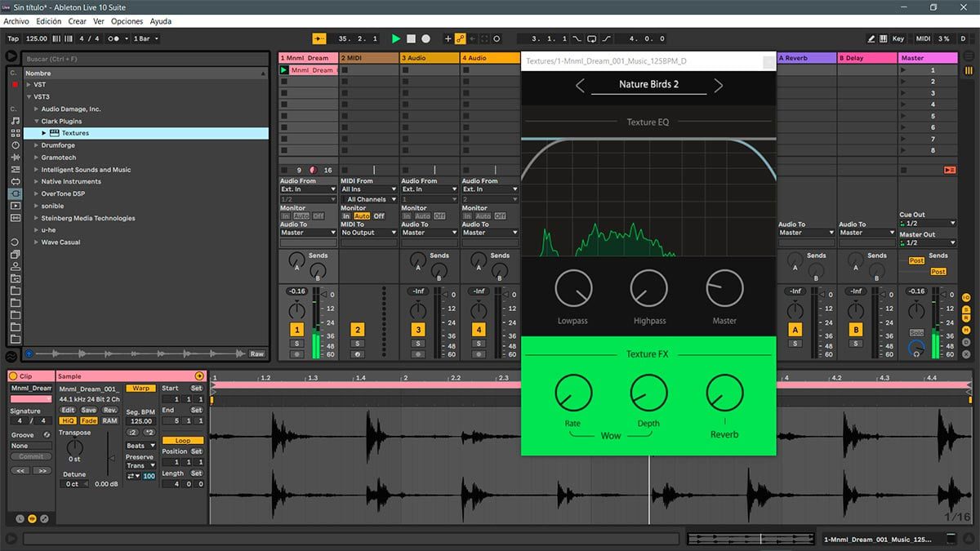Viewport: 980px width, 551px height.
Task: Open the MIDI To No Output dropdown
Action: point(368,233)
